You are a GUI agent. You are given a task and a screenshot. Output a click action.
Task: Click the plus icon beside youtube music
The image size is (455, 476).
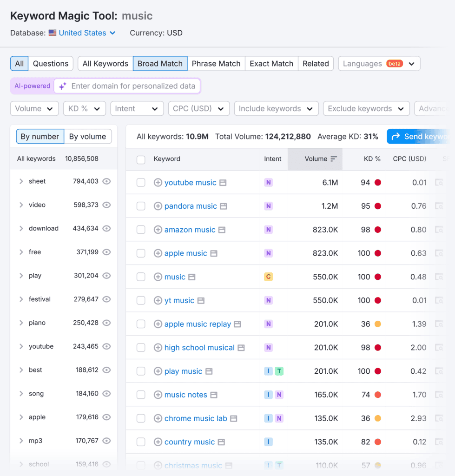(x=158, y=183)
